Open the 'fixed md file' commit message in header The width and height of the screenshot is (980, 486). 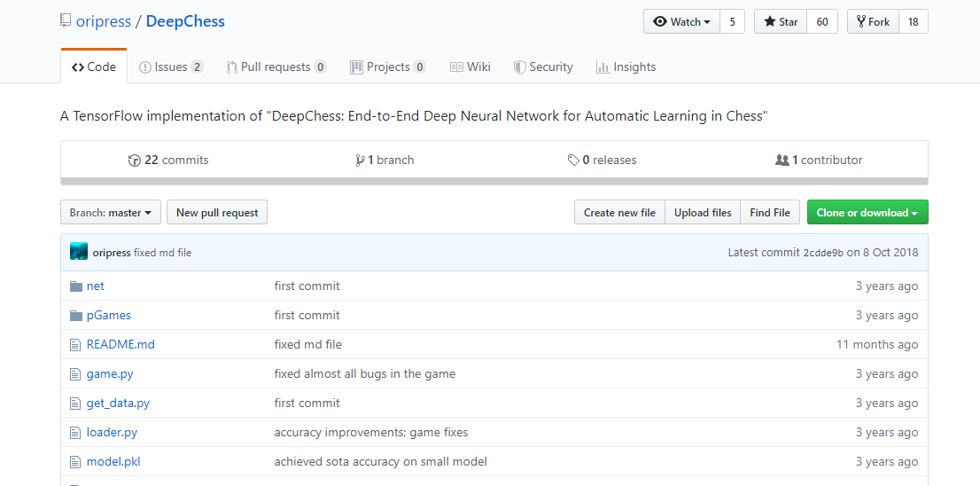162,253
